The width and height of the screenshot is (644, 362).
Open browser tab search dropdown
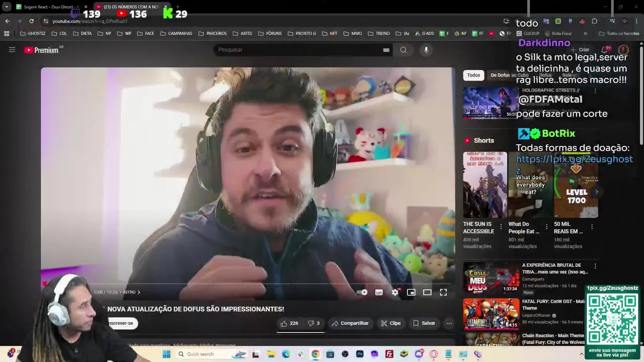[x=6, y=7]
